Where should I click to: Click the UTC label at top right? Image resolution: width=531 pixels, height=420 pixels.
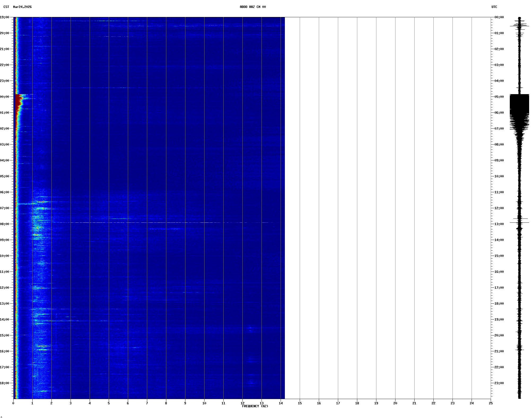[494, 7]
